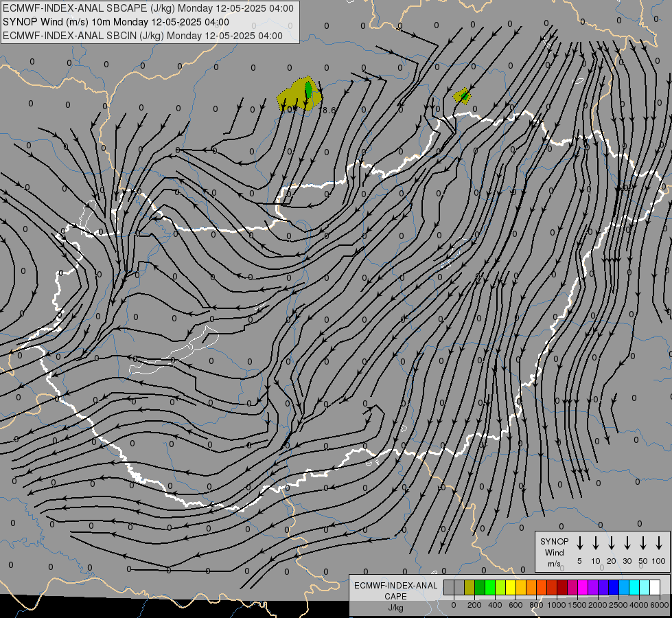Click the 100 m/s wind arrow in legend
Viewport: 672px width, 618px height.
click(659, 543)
